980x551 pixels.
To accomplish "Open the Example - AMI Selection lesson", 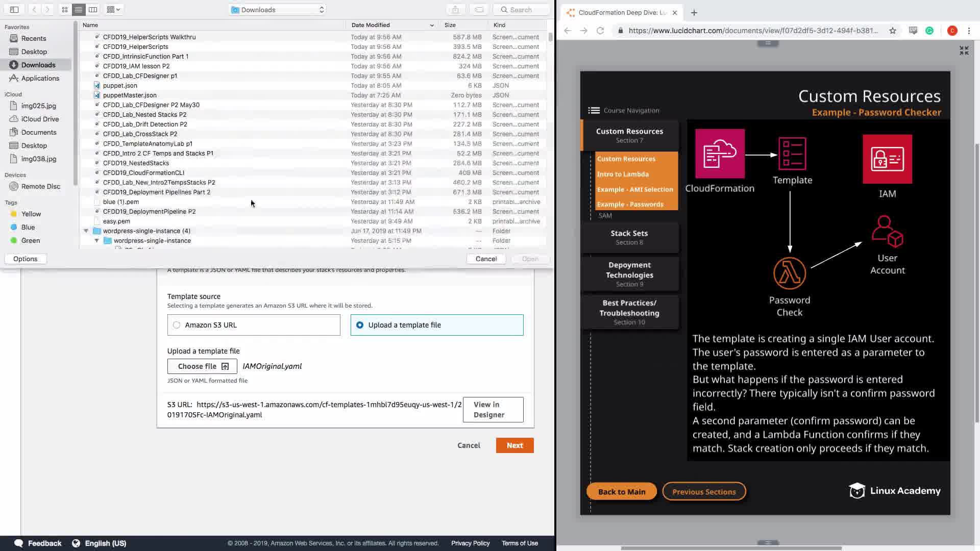I will pos(635,189).
